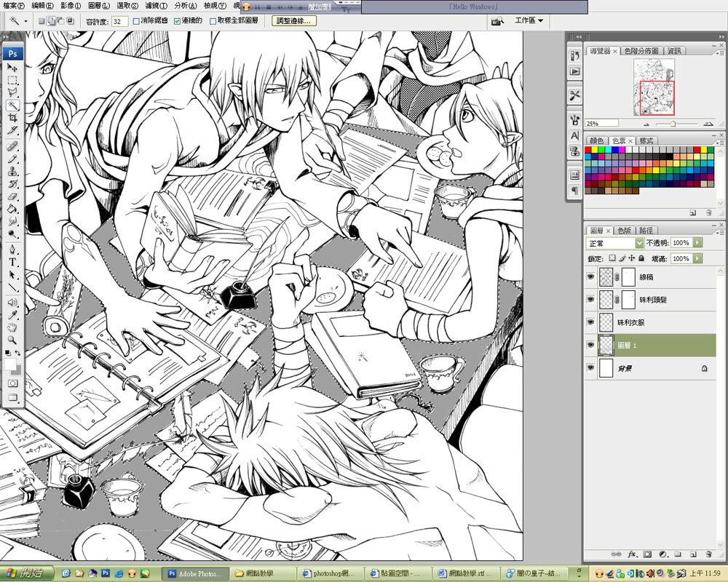The height and width of the screenshot is (582, 728).
Task: Hide the 圖層 1 layer
Action: [x=590, y=345]
